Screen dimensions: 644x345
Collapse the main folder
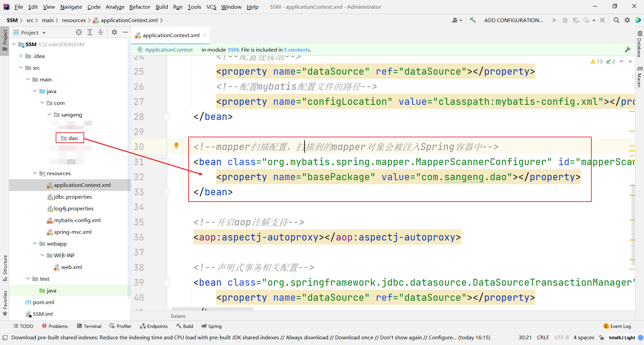[28, 79]
